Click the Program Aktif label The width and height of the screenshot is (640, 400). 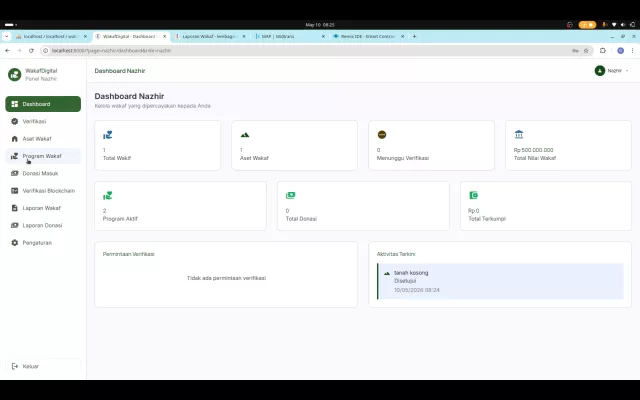[x=120, y=219]
